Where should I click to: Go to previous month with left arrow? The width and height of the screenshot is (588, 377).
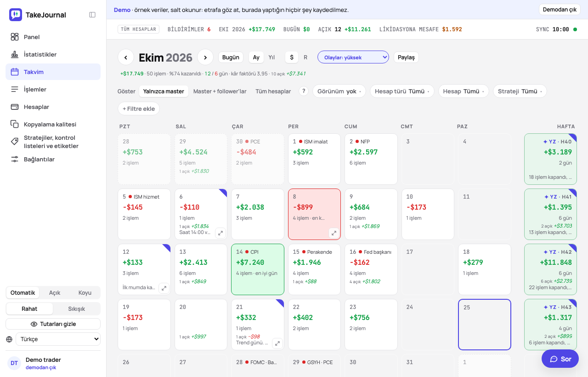coord(126,57)
